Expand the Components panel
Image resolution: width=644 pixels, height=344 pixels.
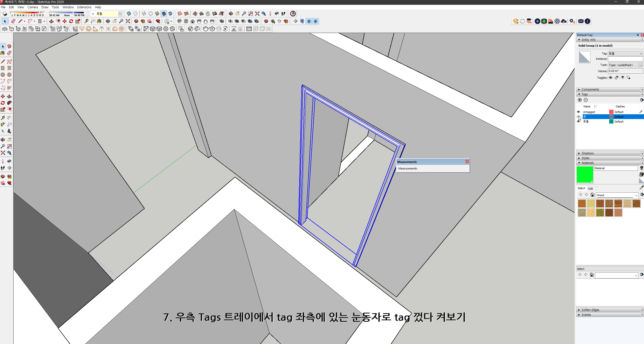tap(590, 90)
